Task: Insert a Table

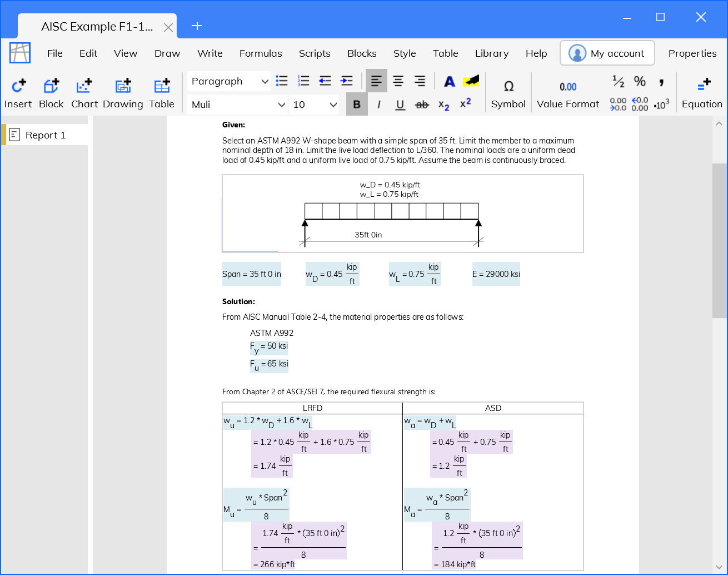Action: point(161,92)
